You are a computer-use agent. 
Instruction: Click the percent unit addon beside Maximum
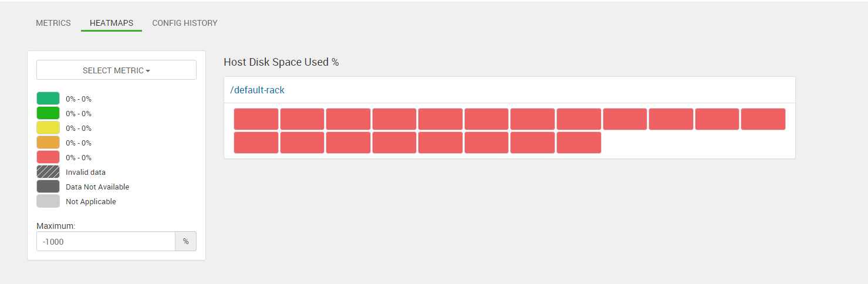[x=185, y=241]
